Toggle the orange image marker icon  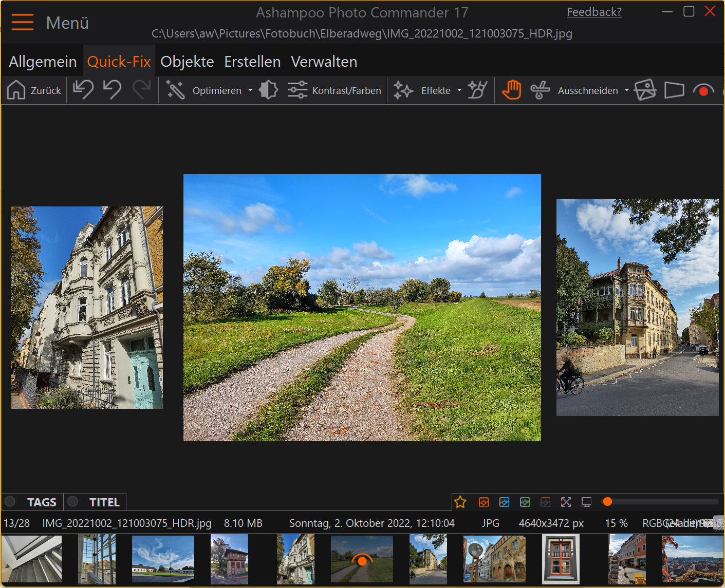(x=484, y=502)
